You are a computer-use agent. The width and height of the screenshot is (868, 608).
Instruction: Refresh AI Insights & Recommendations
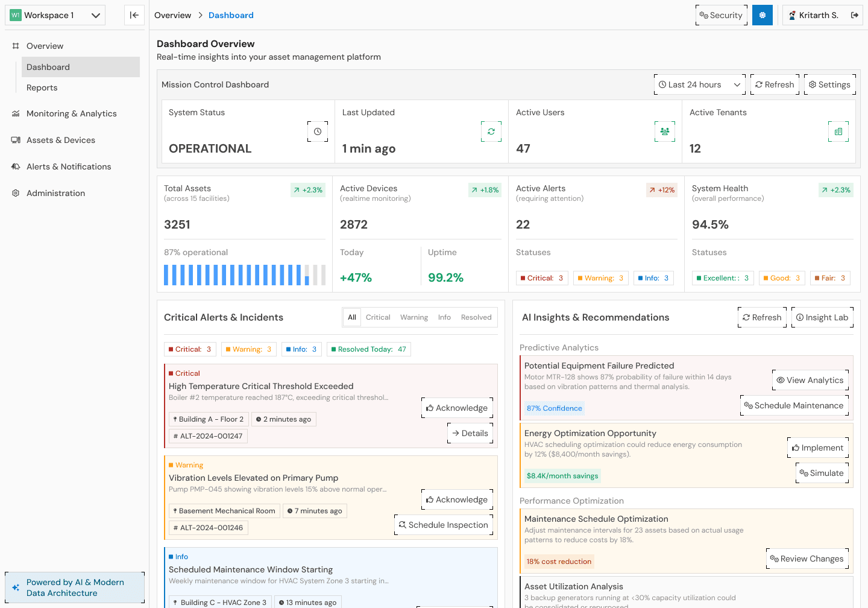click(762, 317)
